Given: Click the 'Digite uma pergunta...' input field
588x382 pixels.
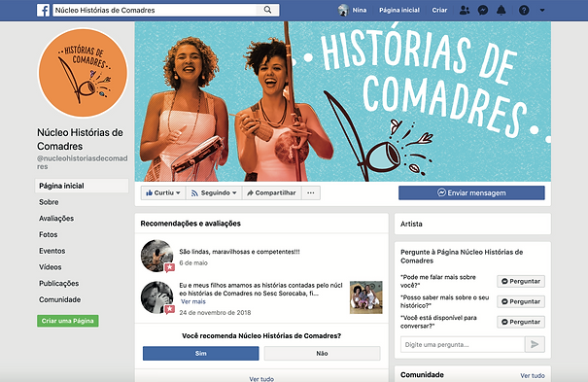Looking at the screenshot, I should coord(463,344).
